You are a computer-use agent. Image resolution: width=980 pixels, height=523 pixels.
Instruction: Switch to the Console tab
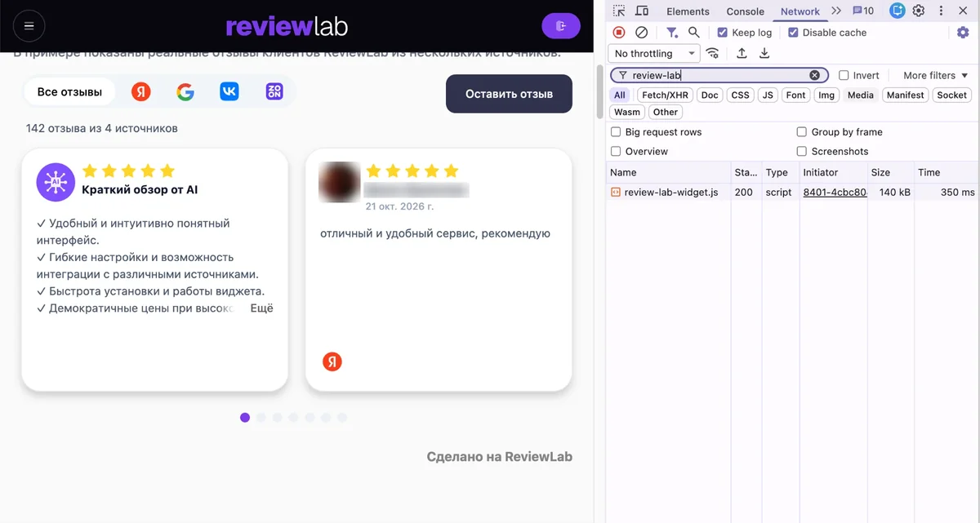click(746, 11)
